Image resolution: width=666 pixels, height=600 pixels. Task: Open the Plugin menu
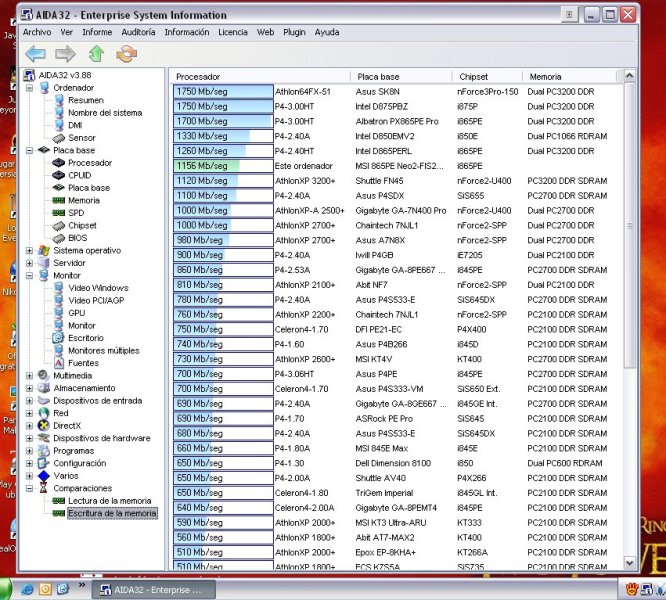tap(294, 32)
